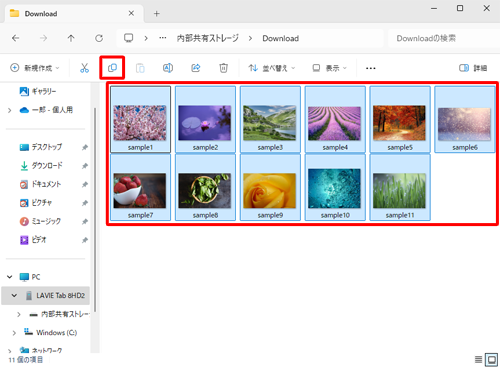Viewport: 500px width, 367px height.
Task: Select ネットワーク in navigation tree
Action: click(x=41, y=350)
